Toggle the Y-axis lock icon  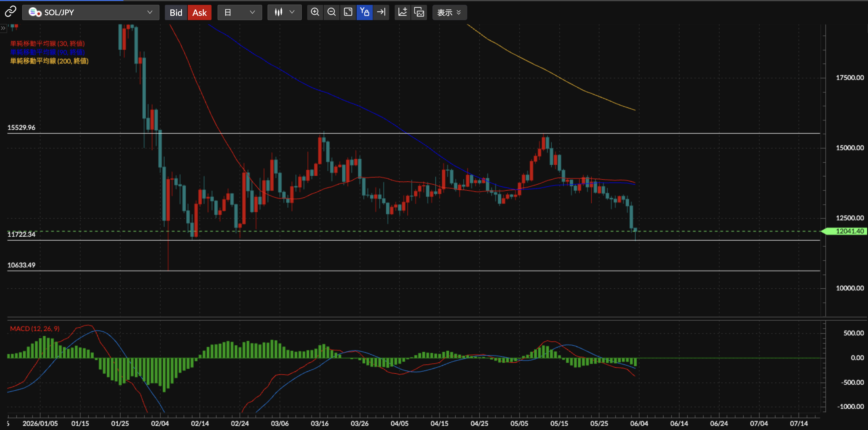(365, 12)
